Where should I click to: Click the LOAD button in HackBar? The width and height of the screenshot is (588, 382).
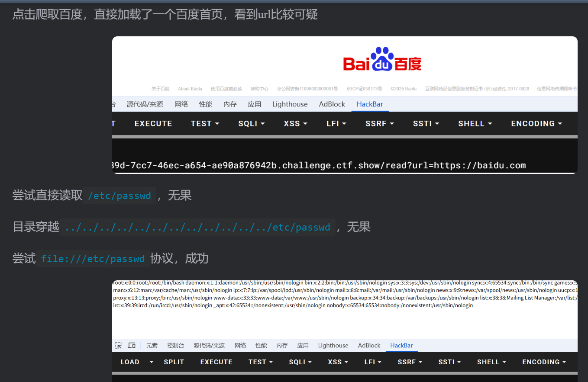(130, 362)
